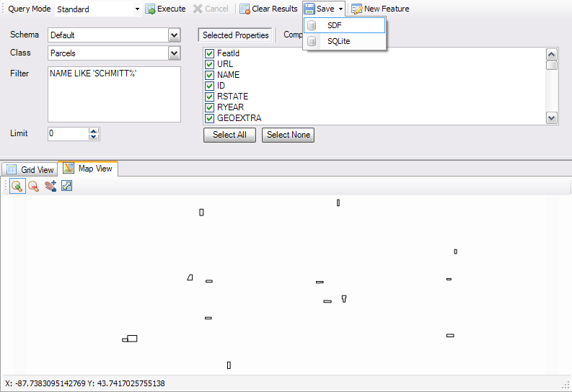572x392 pixels.
Task: Click the New Feature toolbar button
Action: tap(380, 9)
